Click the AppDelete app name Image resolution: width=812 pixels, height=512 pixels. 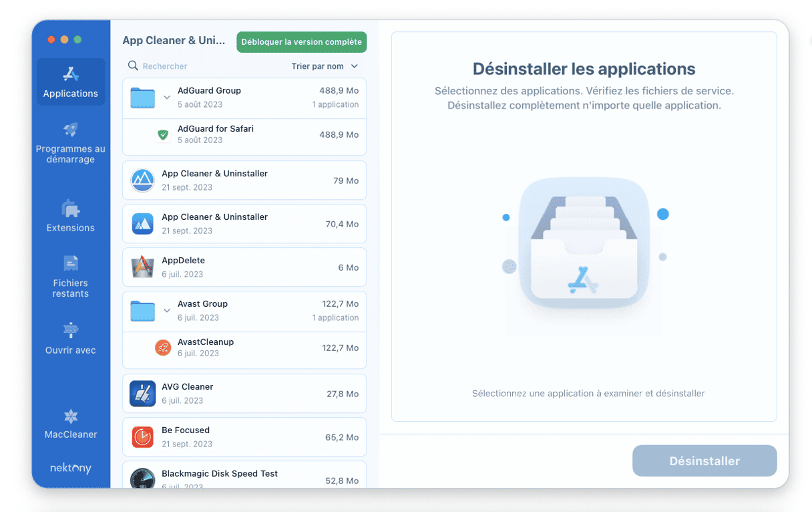click(183, 260)
